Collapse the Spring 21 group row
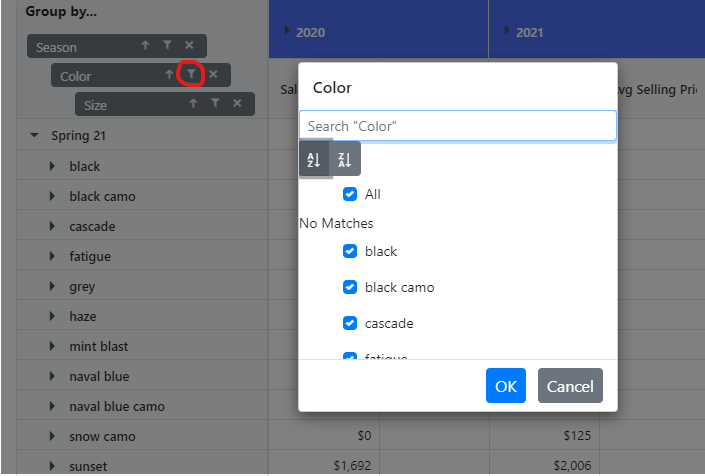This screenshot has width=705, height=476. pyautogui.click(x=34, y=136)
